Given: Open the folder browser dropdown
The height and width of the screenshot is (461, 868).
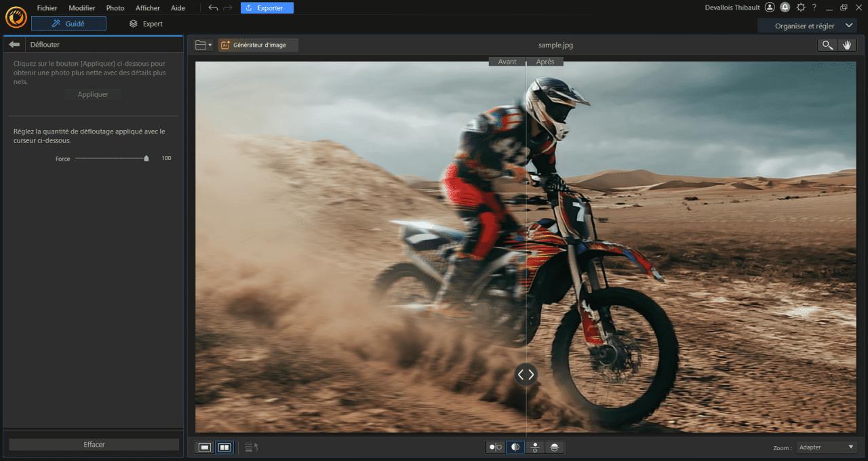Looking at the screenshot, I should [203, 45].
